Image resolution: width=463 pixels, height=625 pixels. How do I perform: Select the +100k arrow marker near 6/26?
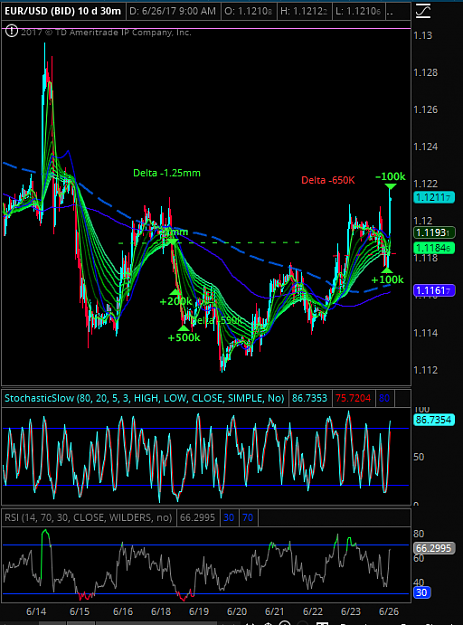click(387, 270)
